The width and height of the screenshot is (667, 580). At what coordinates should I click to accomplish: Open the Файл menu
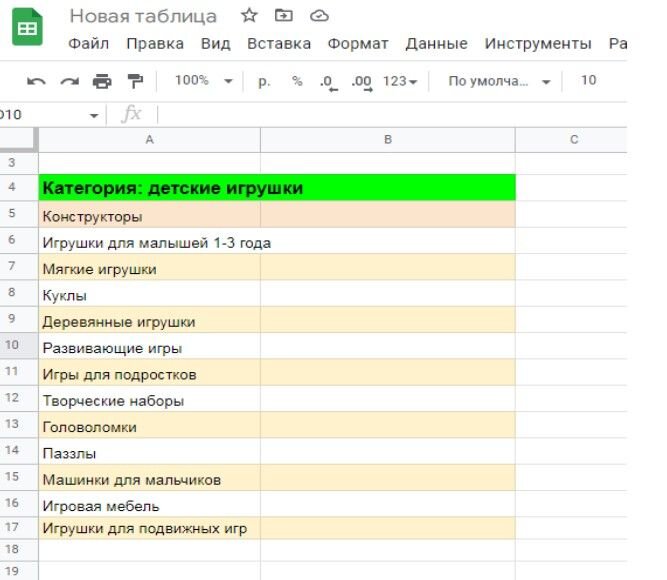(x=88, y=43)
